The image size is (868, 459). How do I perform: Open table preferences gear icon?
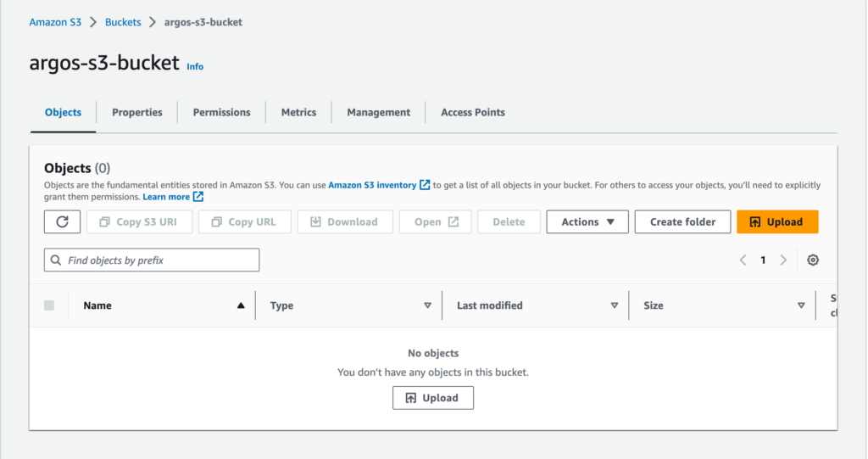click(813, 260)
